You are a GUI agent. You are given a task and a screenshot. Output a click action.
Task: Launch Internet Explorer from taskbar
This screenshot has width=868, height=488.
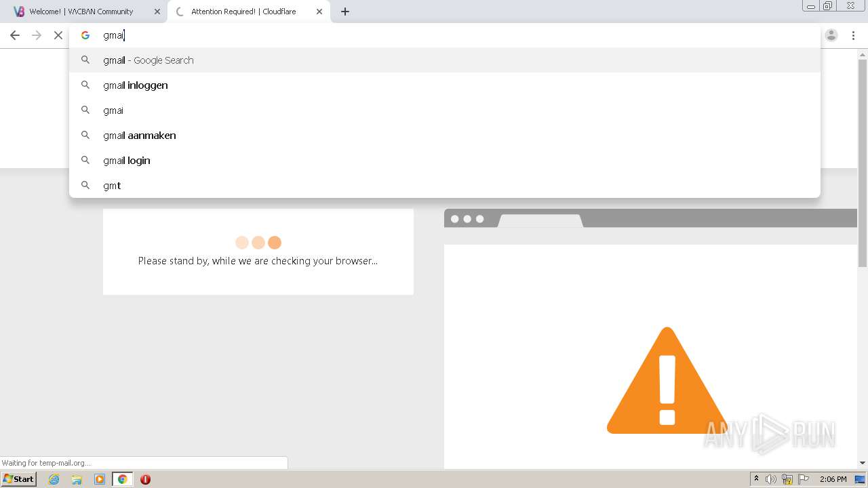click(x=54, y=479)
